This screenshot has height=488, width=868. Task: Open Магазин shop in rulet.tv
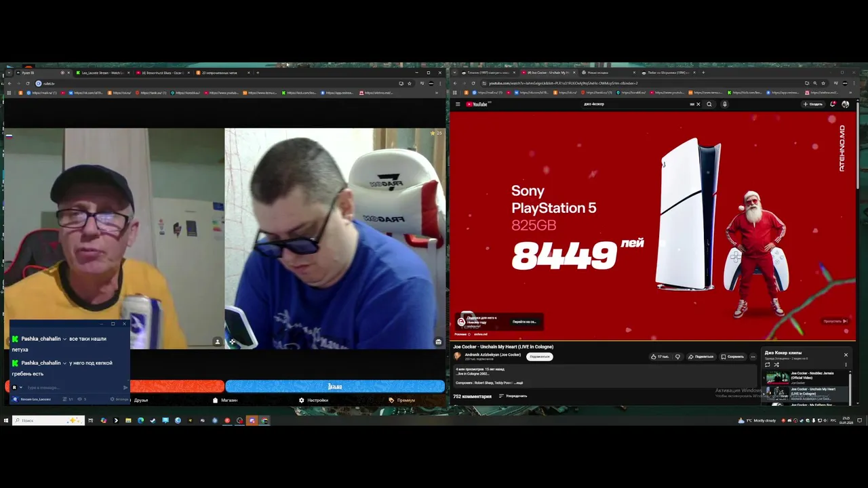[225, 400]
